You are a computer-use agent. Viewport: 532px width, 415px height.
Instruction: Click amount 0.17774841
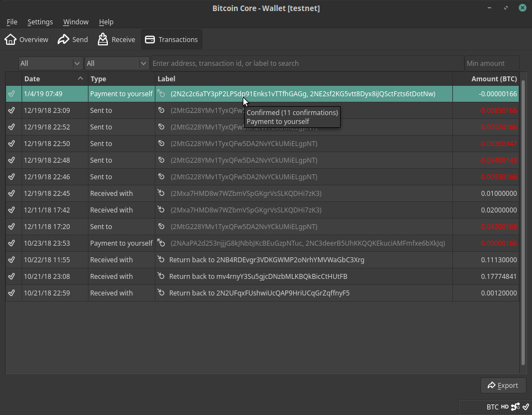[x=499, y=277]
